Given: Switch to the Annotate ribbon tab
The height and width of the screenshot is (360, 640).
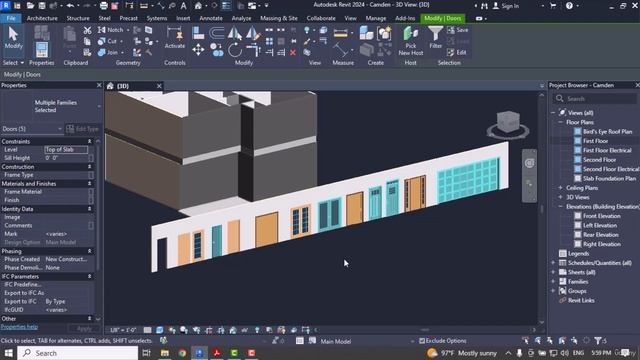Looking at the screenshot, I should coord(211,18).
